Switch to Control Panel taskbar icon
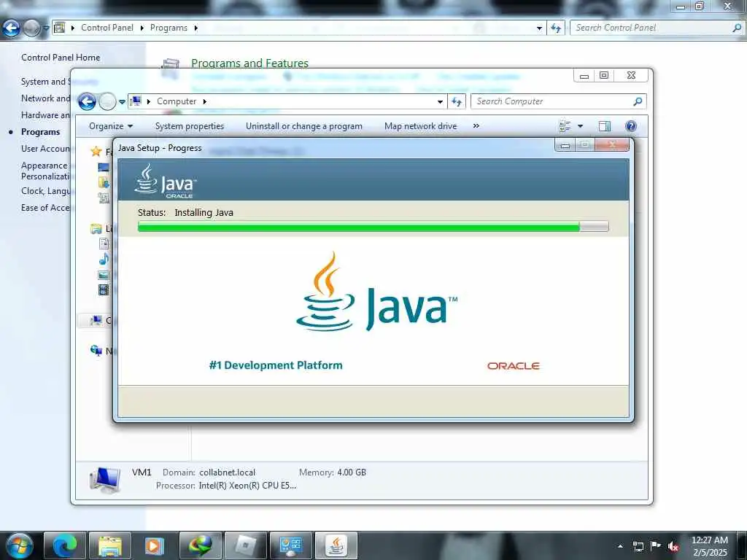 pyautogui.click(x=290, y=545)
